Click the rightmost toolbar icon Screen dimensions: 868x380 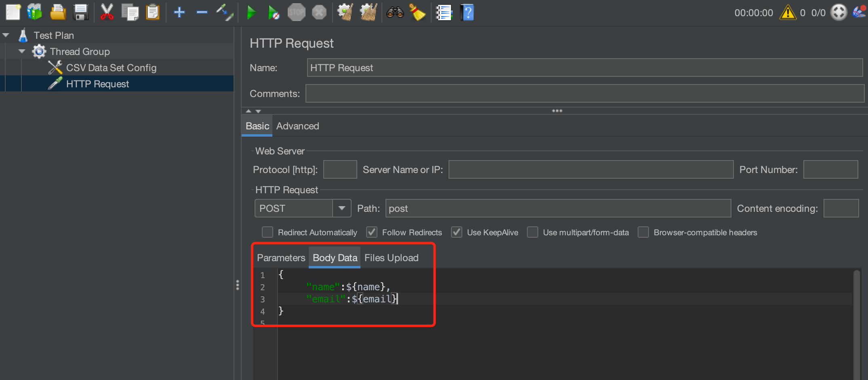click(859, 13)
